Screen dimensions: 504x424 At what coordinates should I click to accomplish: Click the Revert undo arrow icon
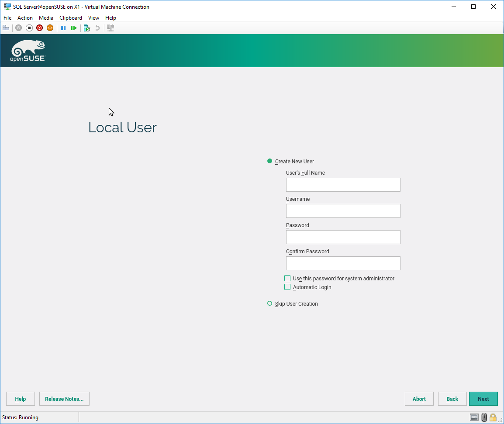pos(97,28)
